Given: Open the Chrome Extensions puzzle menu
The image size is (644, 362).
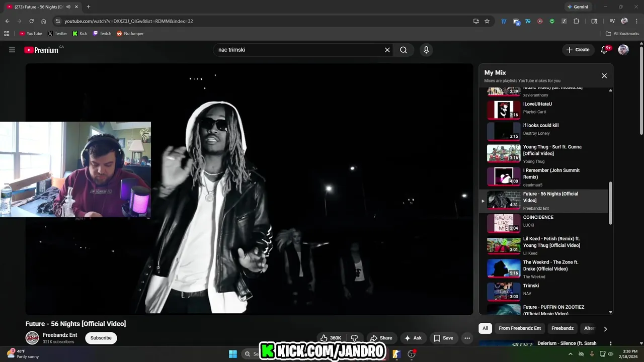Looking at the screenshot, I should [x=577, y=21].
